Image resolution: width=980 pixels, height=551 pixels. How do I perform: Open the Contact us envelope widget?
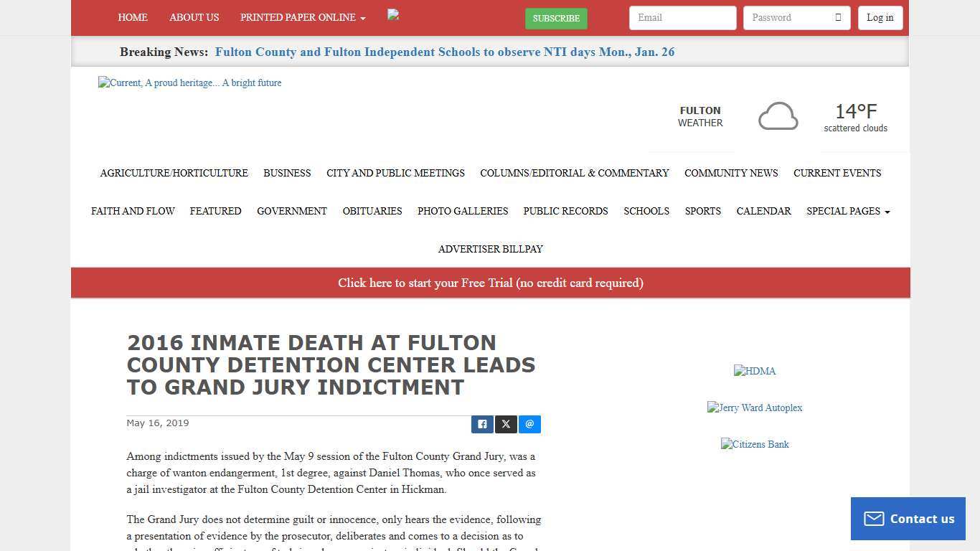pyautogui.click(x=875, y=518)
